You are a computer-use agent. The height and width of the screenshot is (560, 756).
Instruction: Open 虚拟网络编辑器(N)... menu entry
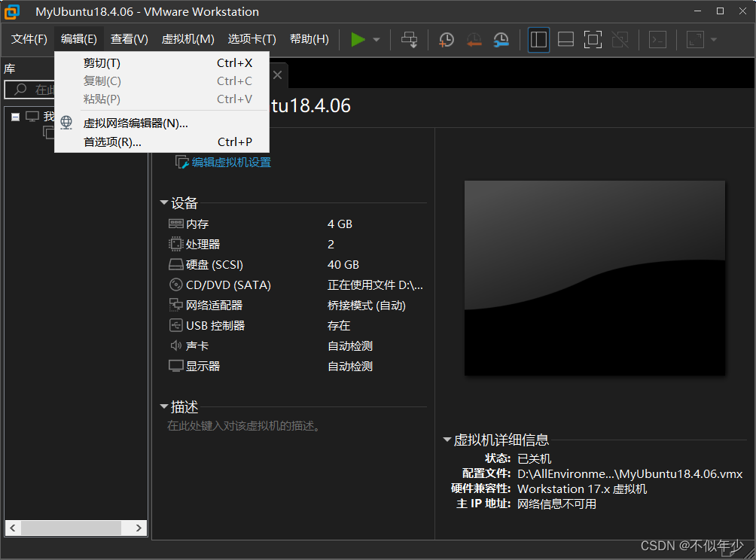coord(162,123)
